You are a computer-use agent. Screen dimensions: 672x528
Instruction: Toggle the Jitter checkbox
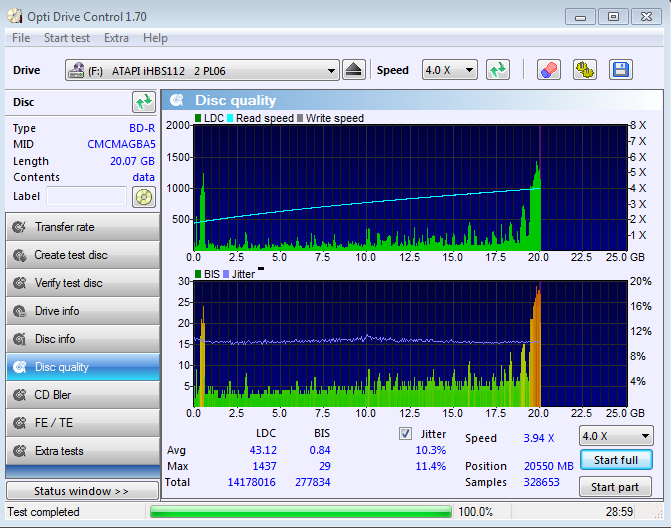pos(405,434)
